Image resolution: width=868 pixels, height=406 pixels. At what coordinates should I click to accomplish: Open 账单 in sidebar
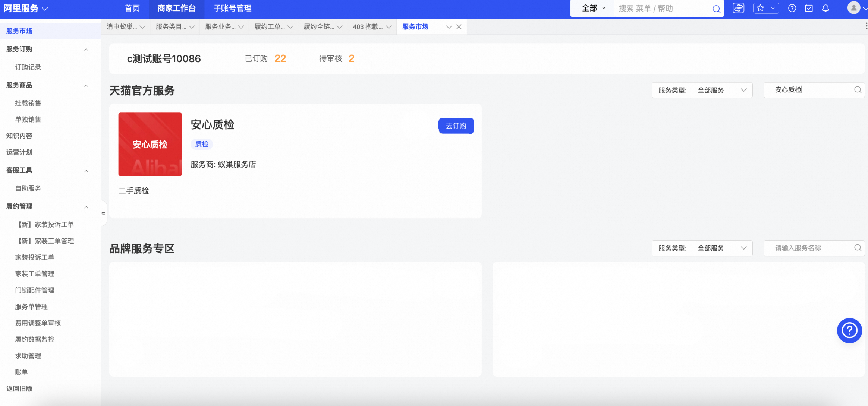[21, 372]
